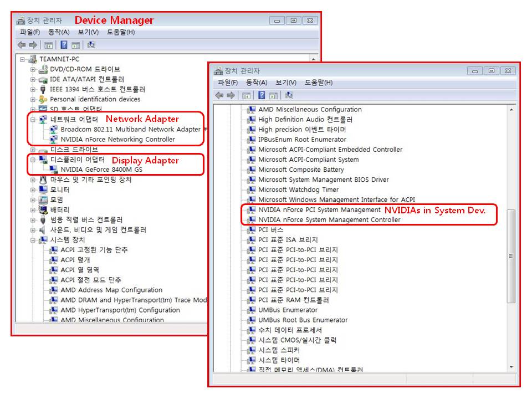Image resolution: width=532 pixels, height=399 pixels.
Task: Click Help icon in right window toolbar
Action: pyautogui.click(x=262, y=95)
